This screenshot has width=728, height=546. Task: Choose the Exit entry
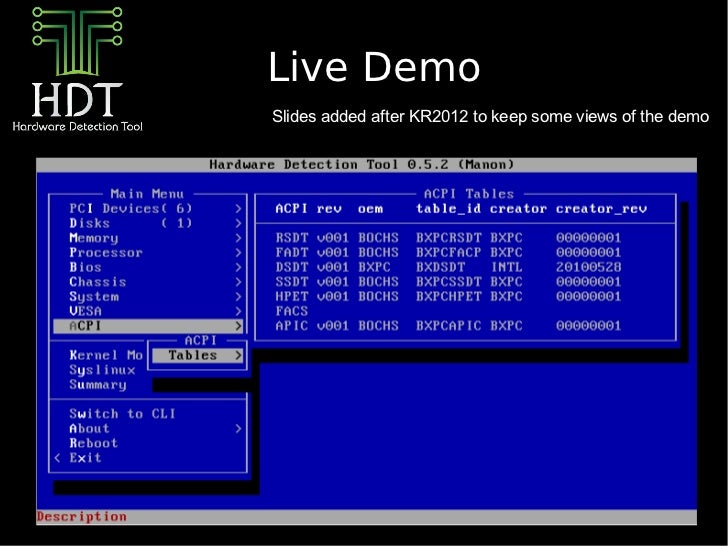click(x=85, y=458)
